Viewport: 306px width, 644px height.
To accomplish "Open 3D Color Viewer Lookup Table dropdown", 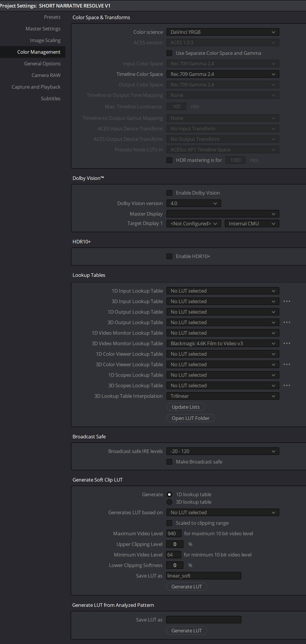I will click(223, 364).
